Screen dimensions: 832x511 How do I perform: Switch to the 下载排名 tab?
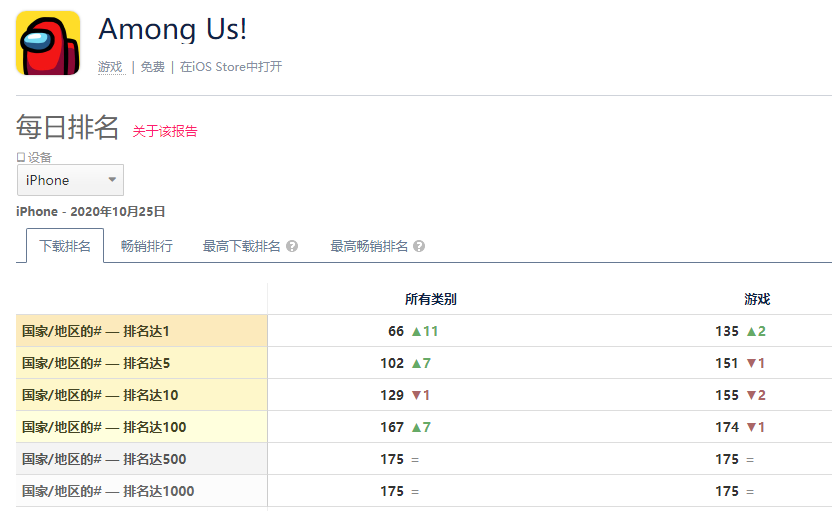pos(65,246)
